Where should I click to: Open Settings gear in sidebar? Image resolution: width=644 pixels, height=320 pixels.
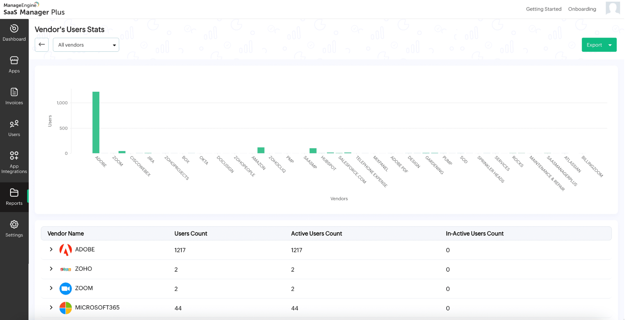tap(14, 224)
